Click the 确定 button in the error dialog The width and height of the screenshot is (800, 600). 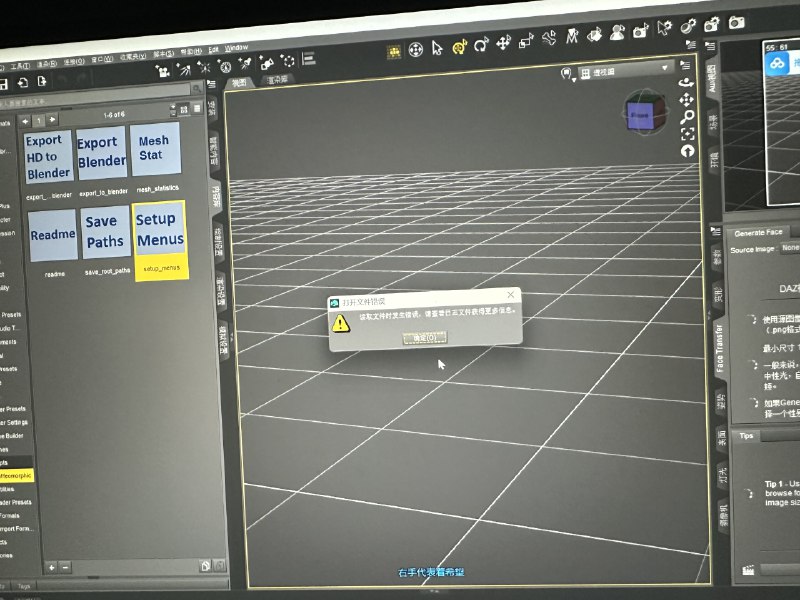pyautogui.click(x=425, y=339)
